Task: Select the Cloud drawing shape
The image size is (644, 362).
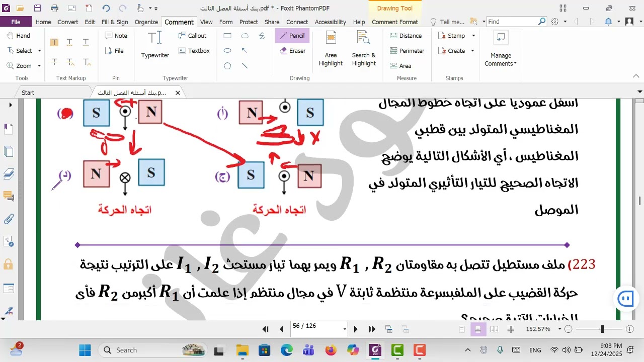Action: pos(245,36)
